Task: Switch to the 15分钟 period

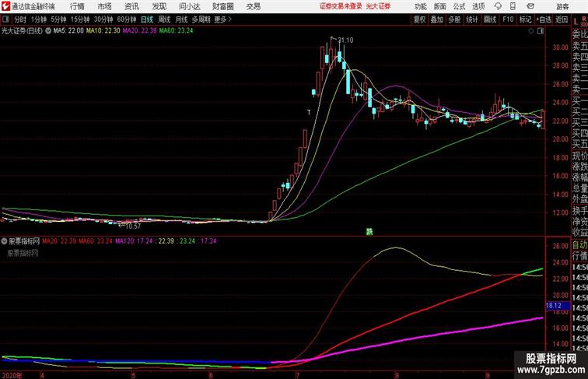Action: [x=80, y=19]
